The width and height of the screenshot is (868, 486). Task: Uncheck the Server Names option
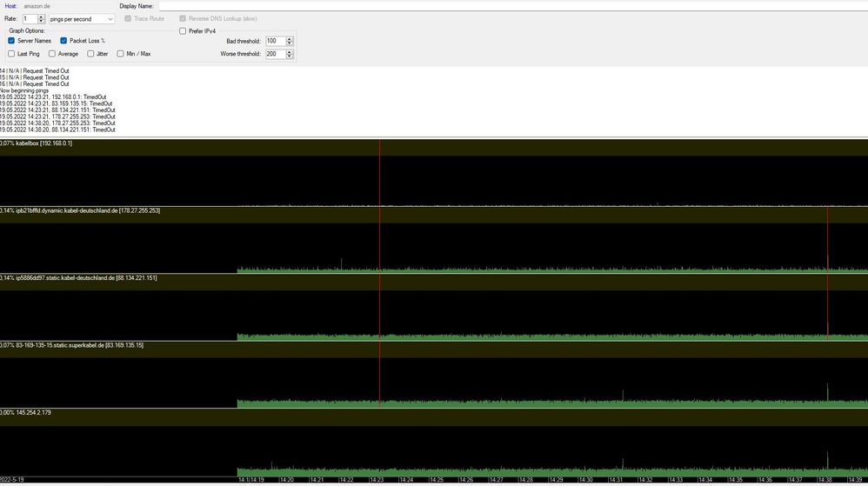pyautogui.click(x=11, y=41)
